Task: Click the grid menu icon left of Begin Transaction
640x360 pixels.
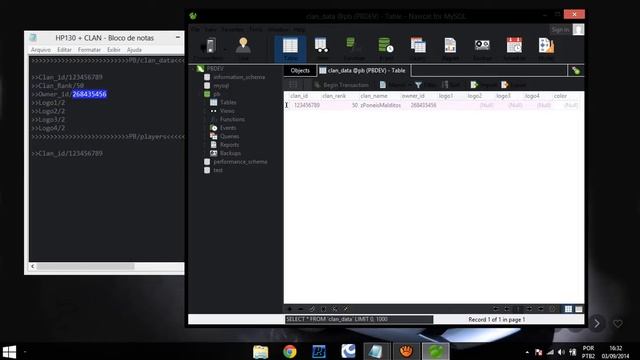Action: 293,85
